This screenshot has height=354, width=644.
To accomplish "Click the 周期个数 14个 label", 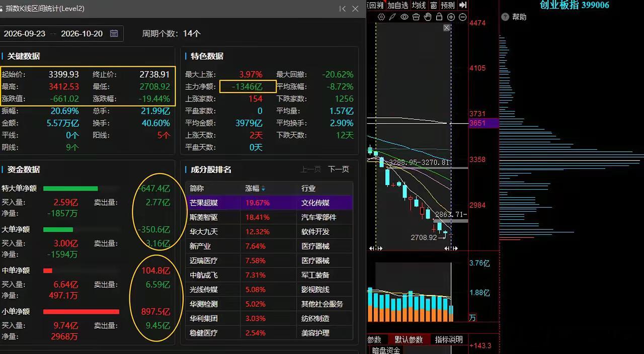I will tap(171, 33).
